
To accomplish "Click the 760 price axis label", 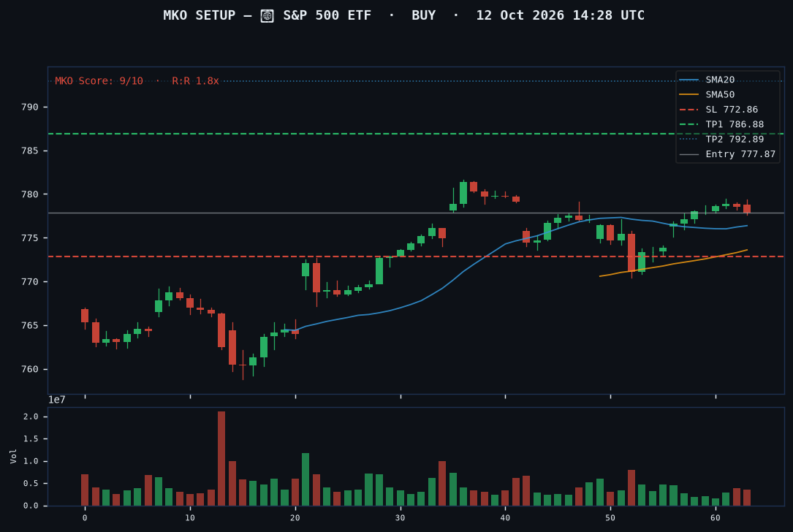I will coord(30,369).
